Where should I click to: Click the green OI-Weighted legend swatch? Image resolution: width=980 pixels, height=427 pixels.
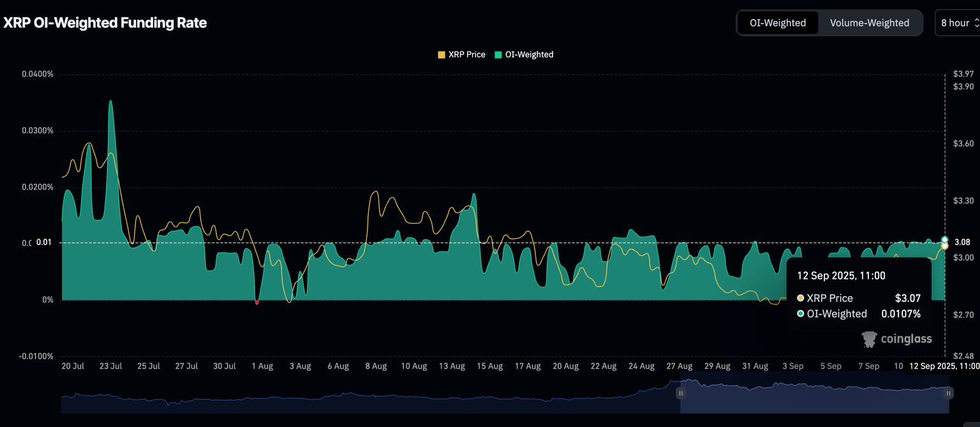(x=498, y=55)
